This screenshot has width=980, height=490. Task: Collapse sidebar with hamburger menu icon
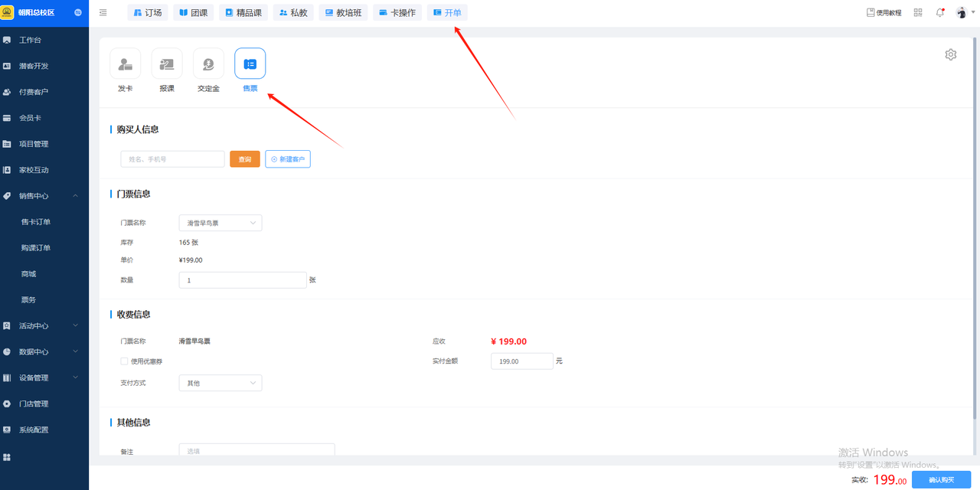coord(103,12)
